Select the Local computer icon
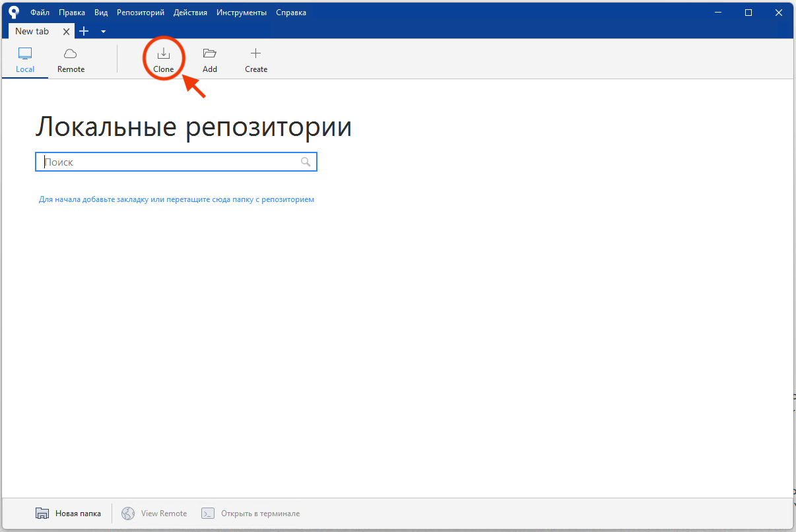The height and width of the screenshot is (532, 796). tap(24, 53)
